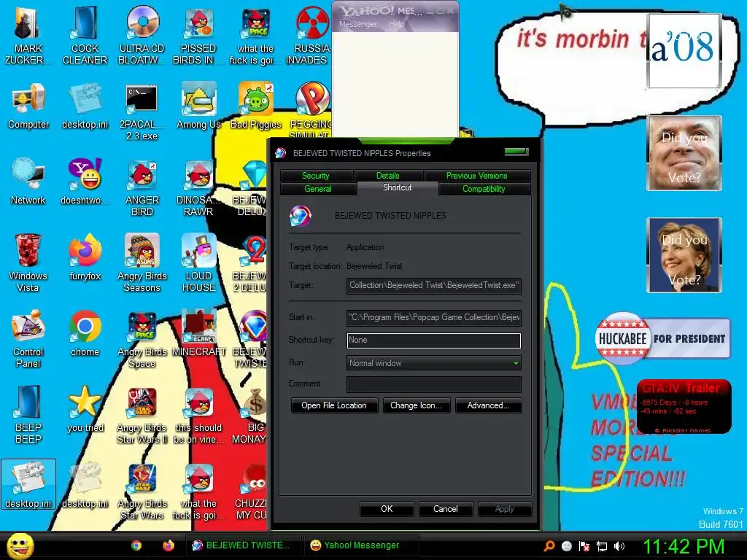Open the Details tab in Properties
This screenshot has height=560, width=747.
pos(388,176)
